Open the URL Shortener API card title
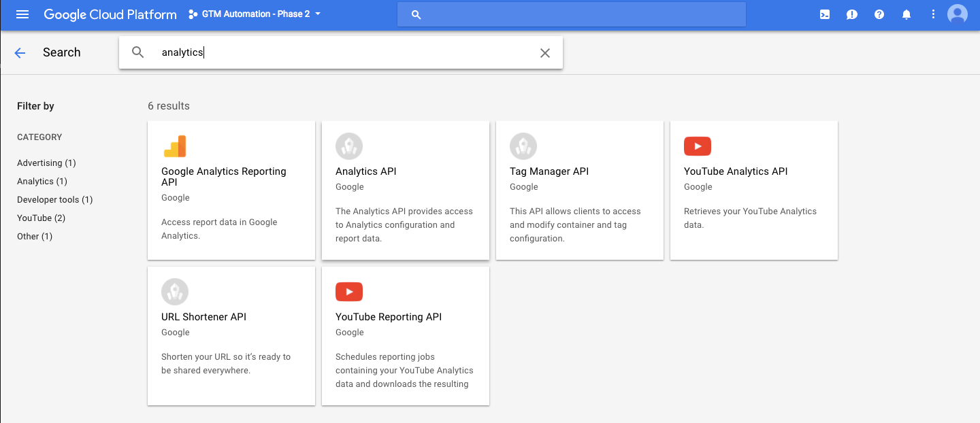This screenshot has width=980, height=423. [204, 317]
